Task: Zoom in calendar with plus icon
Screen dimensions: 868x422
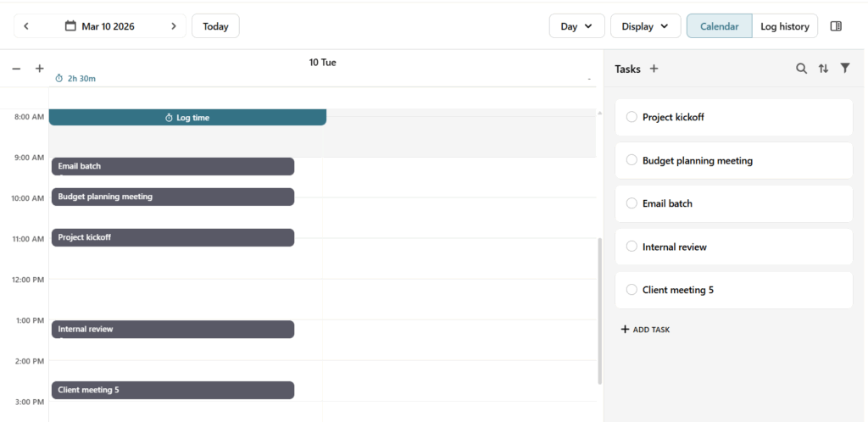Action: click(39, 69)
